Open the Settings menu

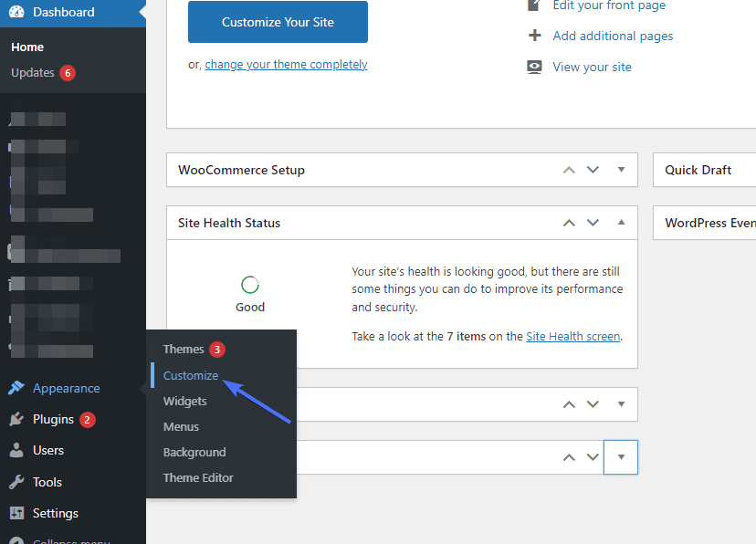click(56, 514)
